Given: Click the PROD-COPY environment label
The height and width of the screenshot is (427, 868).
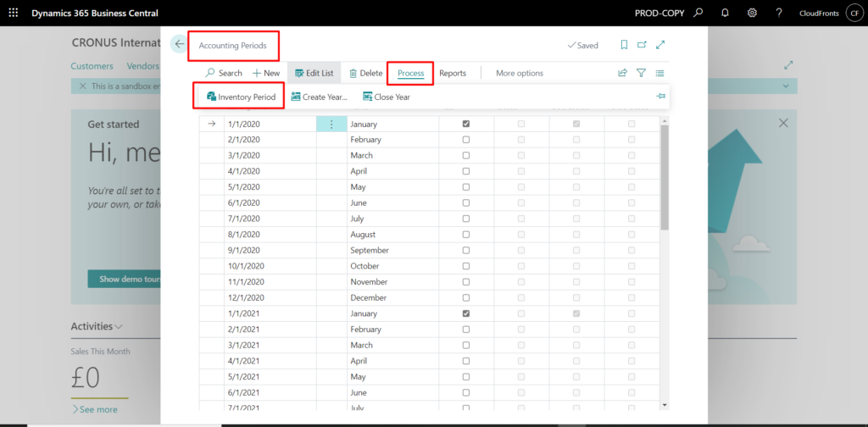Looking at the screenshot, I should [x=659, y=14].
